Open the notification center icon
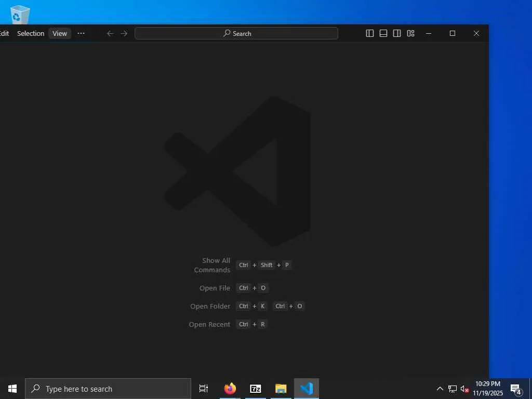This screenshot has height=399, width=532. click(x=516, y=389)
